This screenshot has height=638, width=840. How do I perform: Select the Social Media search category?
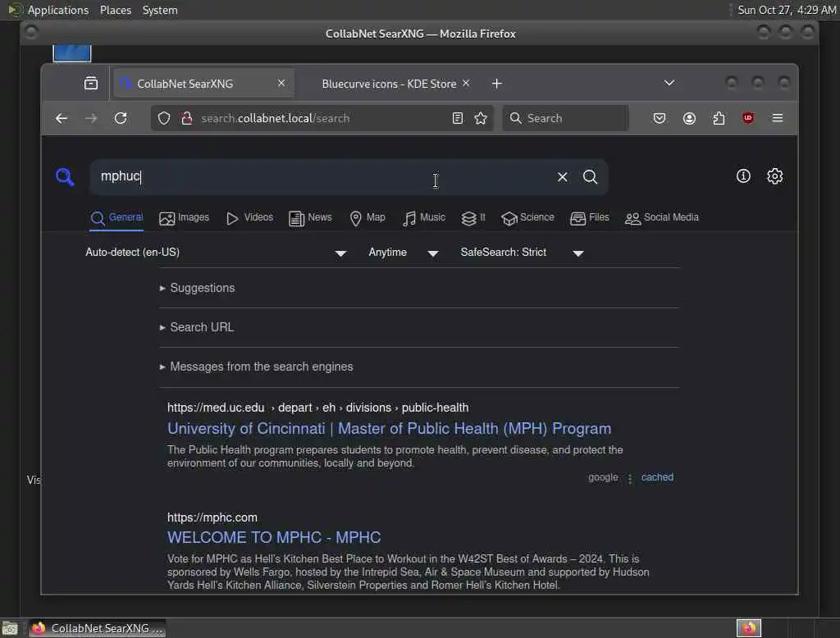(x=662, y=217)
